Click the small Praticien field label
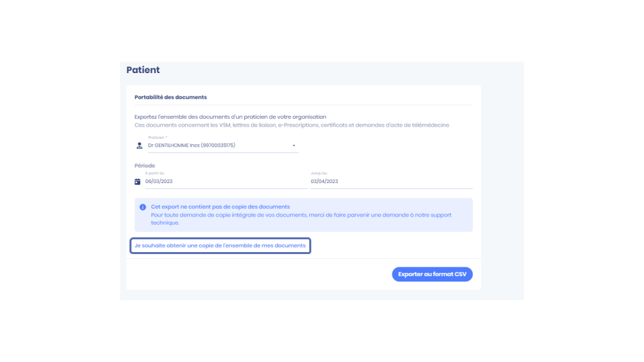644x362 pixels. (157, 137)
